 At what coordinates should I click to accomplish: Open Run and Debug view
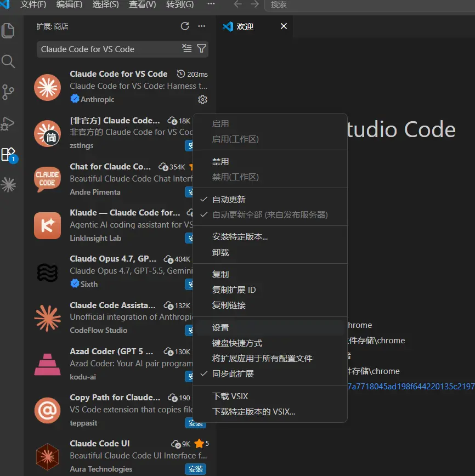click(8, 123)
